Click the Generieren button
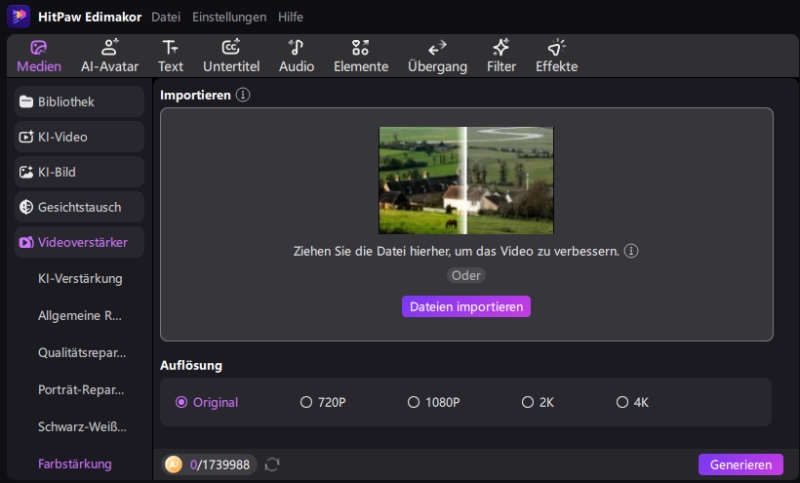This screenshot has height=483, width=800. [x=740, y=465]
